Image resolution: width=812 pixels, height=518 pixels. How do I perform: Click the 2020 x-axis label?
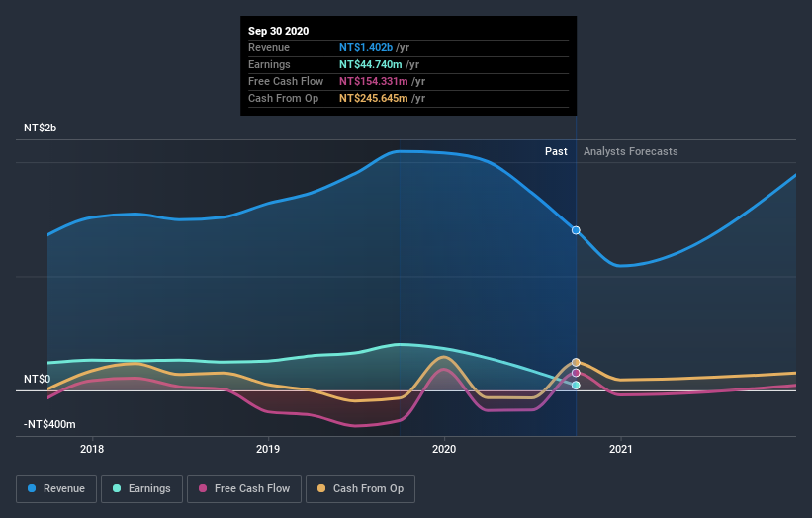pos(444,449)
